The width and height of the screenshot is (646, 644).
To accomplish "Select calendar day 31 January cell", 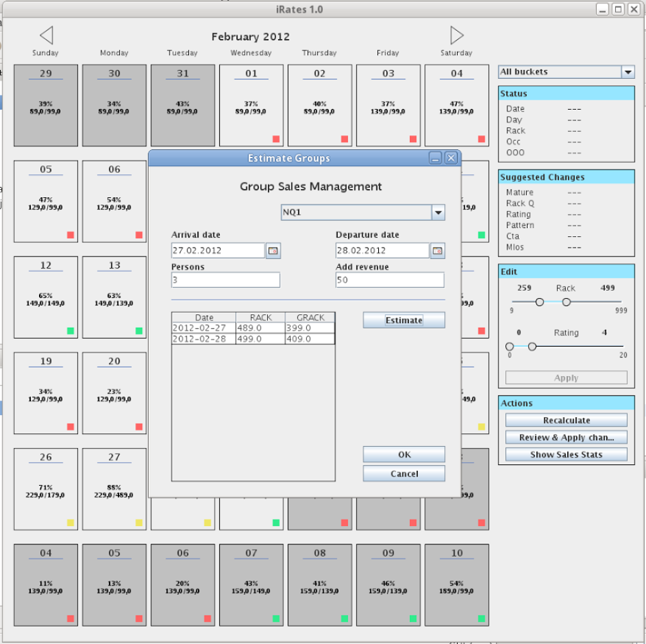I will 182,106.
